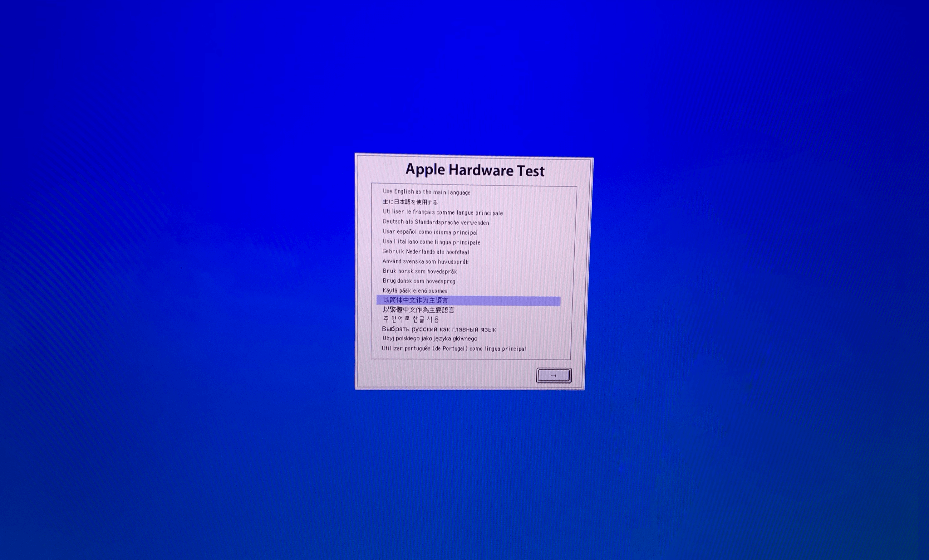
Task: Select "Выбрать русский как главный язык"
Action: [x=439, y=329]
